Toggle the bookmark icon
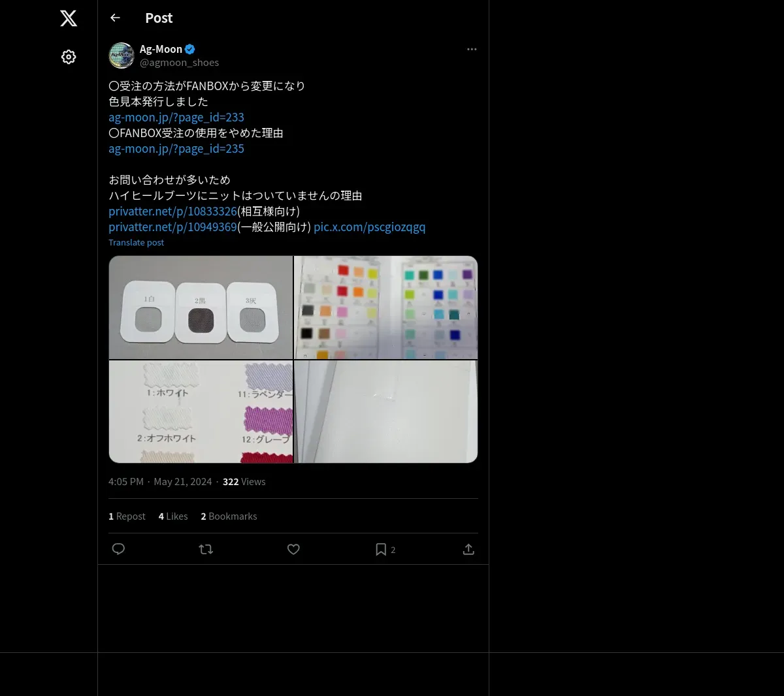Image resolution: width=784 pixels, height=696 pixels. click(x=381, y=549)
